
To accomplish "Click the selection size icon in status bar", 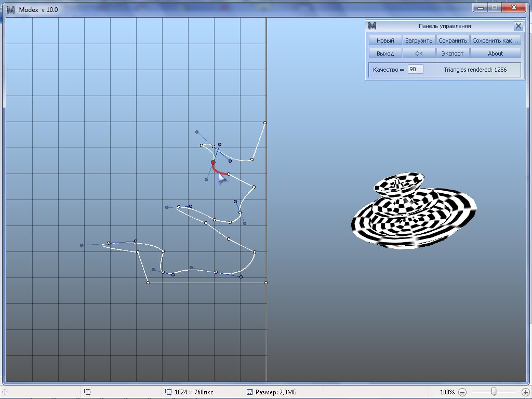I will click(87, 392).
